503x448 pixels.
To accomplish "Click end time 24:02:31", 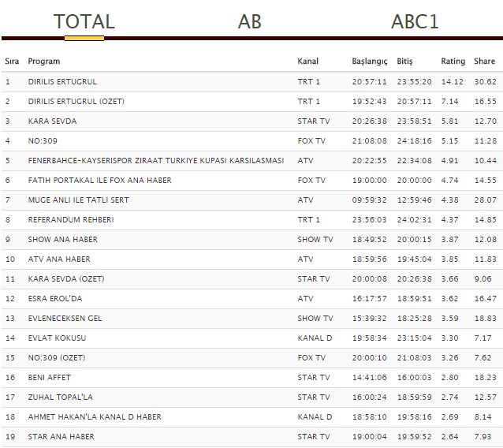I will [415, 220].
